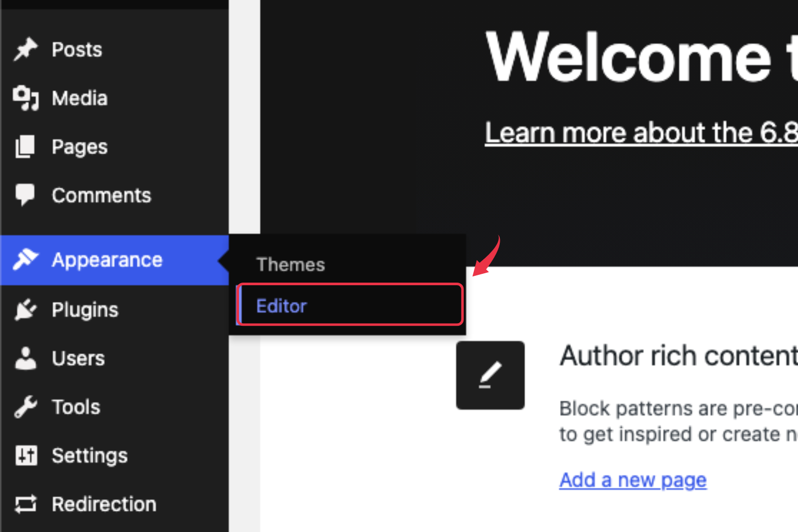Click the Tools wrench icon
This screenshot has width=798, height=532.
pos(24,406)
